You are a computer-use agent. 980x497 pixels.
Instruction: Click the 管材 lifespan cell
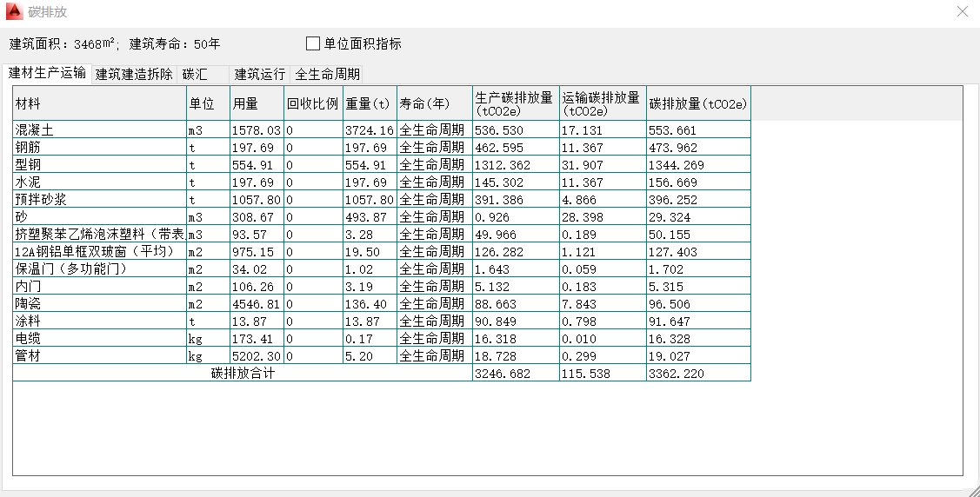coord(434,356)
